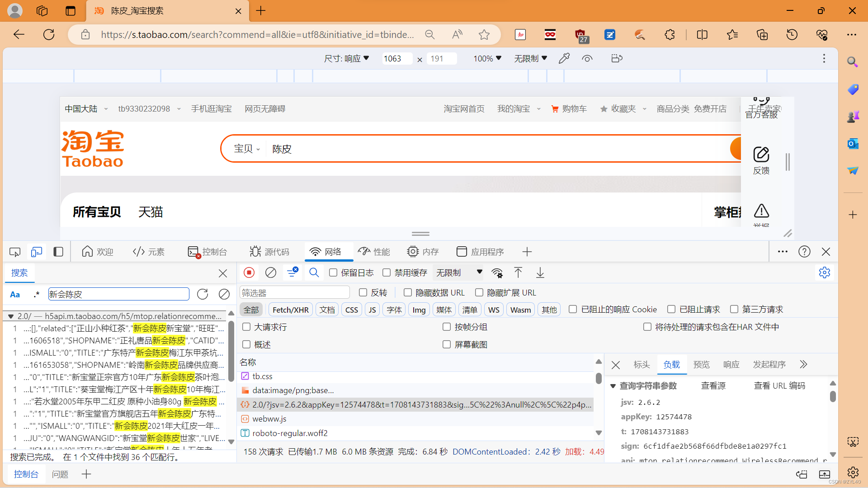This screenshot has height=488, width=868.
Task: Clear the network log
Action: point(271,272)
